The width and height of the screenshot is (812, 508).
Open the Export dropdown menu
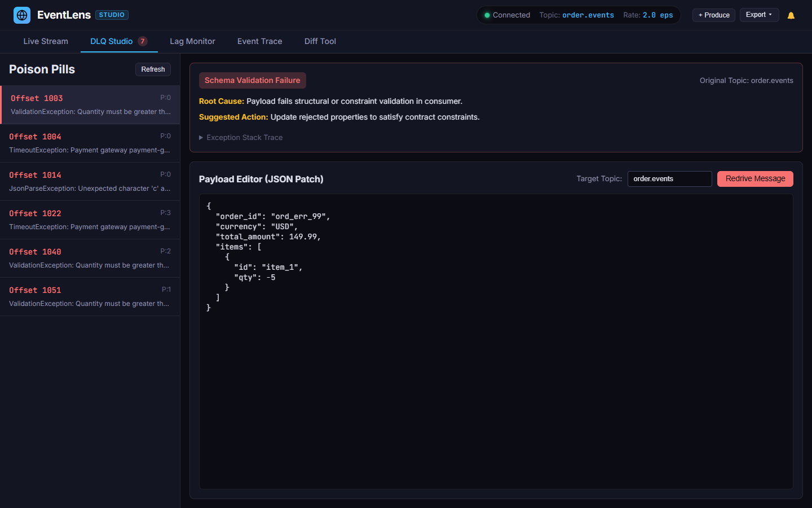click(759, 15)
